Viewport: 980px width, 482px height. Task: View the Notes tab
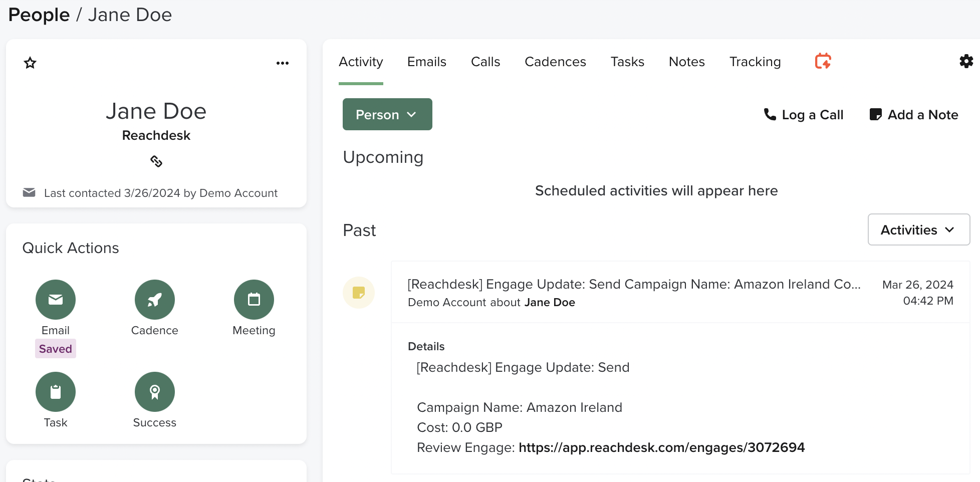point(687,62)
